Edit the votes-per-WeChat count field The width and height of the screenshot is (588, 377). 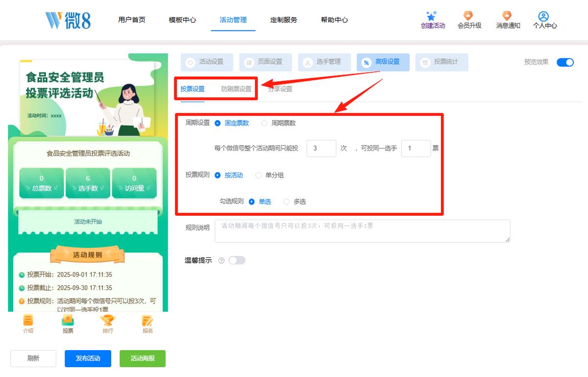point(321,149)
